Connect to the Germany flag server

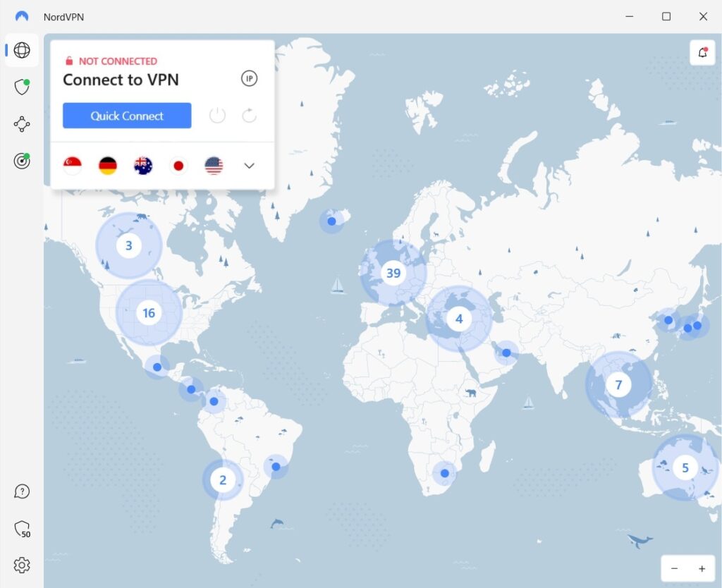coord(108,166)
